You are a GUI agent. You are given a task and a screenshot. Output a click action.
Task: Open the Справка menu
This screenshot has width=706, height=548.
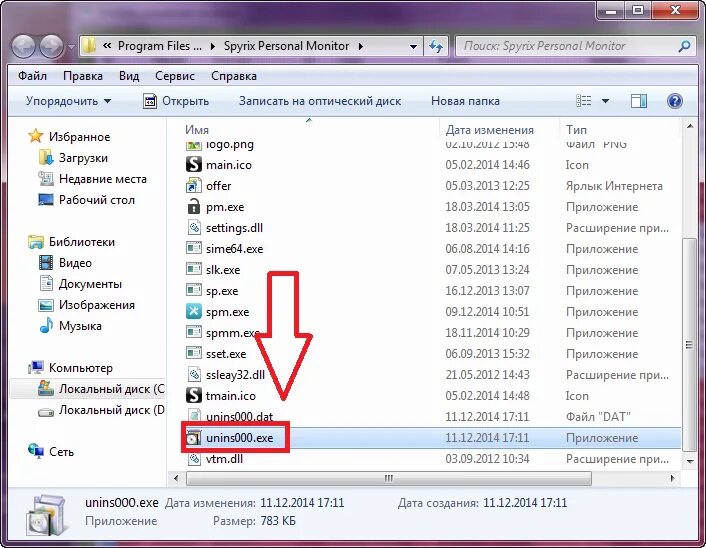(x=234, y=76)
